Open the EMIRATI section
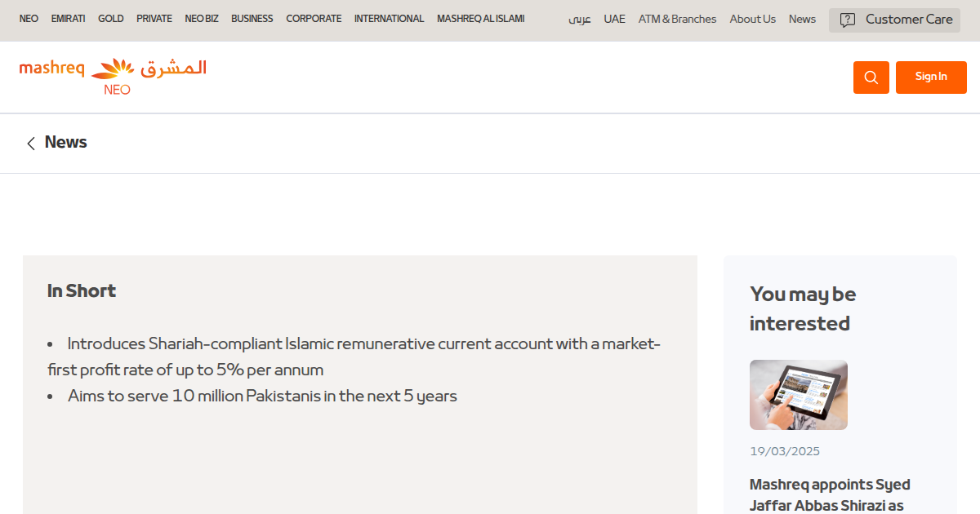Image resolution: width=980 pixels, height=514 pixels. (68, 18)
